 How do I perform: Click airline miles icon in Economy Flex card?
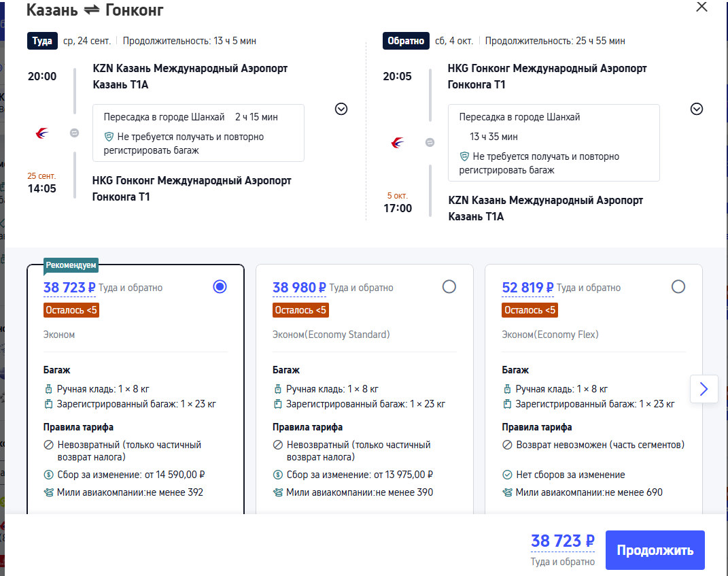506,492
